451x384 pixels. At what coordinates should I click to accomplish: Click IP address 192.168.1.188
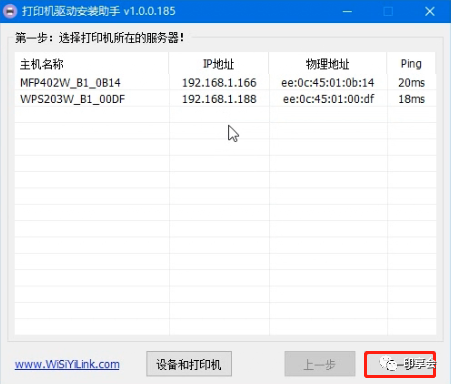219,99
